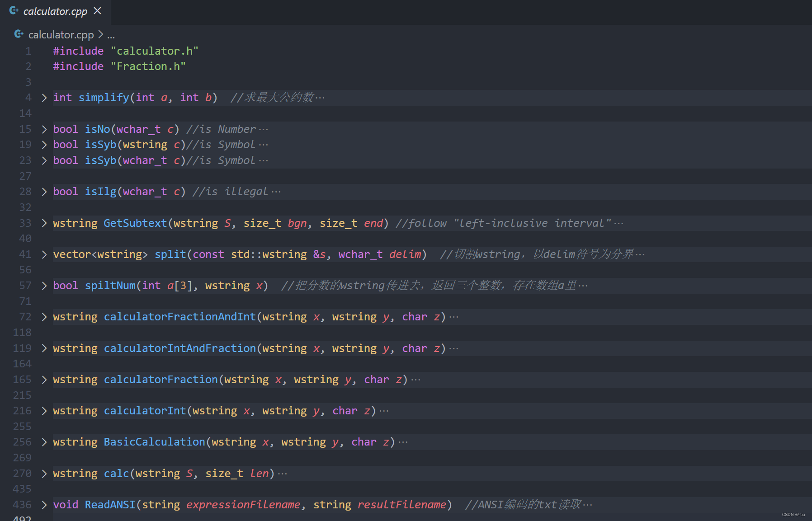Click the C++ file icon in tab
The height and width of the screenshot is (521, 812).
tap(14, 11)
